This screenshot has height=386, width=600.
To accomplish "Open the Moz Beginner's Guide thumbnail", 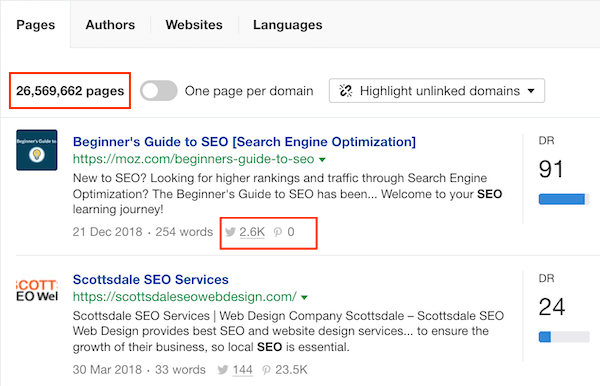I will [x=37, y=150].
